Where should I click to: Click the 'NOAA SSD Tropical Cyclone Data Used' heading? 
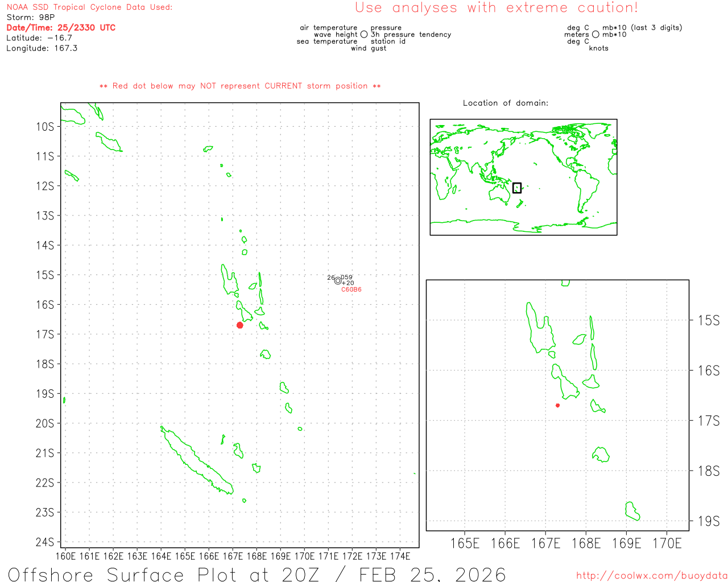[x=89, y=7]
